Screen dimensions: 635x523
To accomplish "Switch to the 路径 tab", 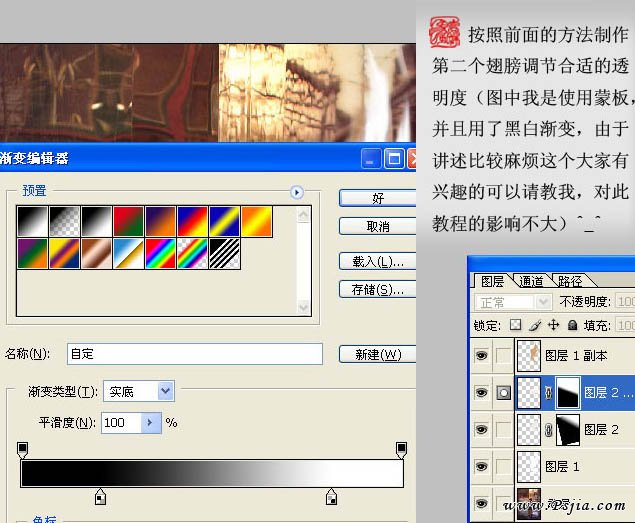I will pyautogui.click(x=570, y=281).
